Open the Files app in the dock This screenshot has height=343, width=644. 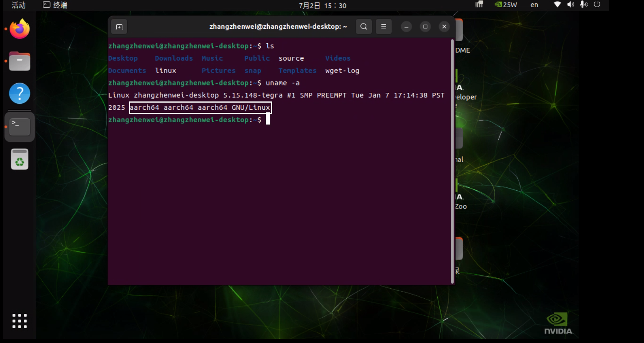[19, 61]
